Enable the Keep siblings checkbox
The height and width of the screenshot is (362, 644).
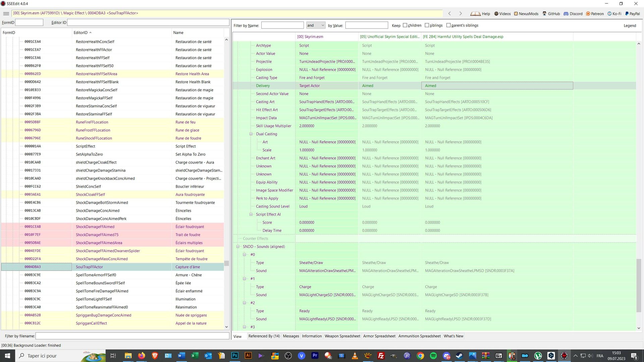tap(427, 25)
